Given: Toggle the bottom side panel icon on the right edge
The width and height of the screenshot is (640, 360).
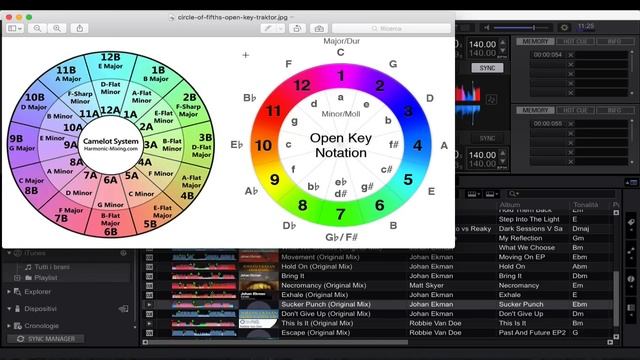Looking at the screenshot, I should pyautogui.click(x=631, y=307).
